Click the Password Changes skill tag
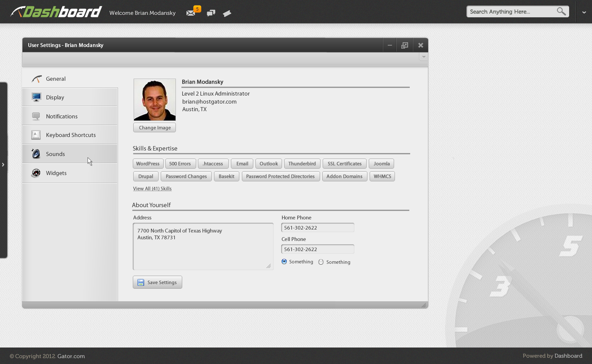592x364 pixels. [x=186, y=176]
